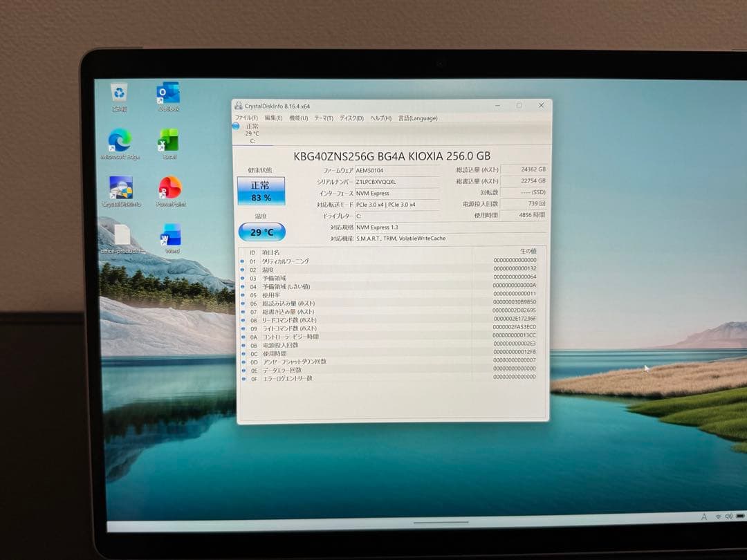Click status dot for 01 クリティカルワーニング row
747x560 pixels.
click(x=243, y=261)
